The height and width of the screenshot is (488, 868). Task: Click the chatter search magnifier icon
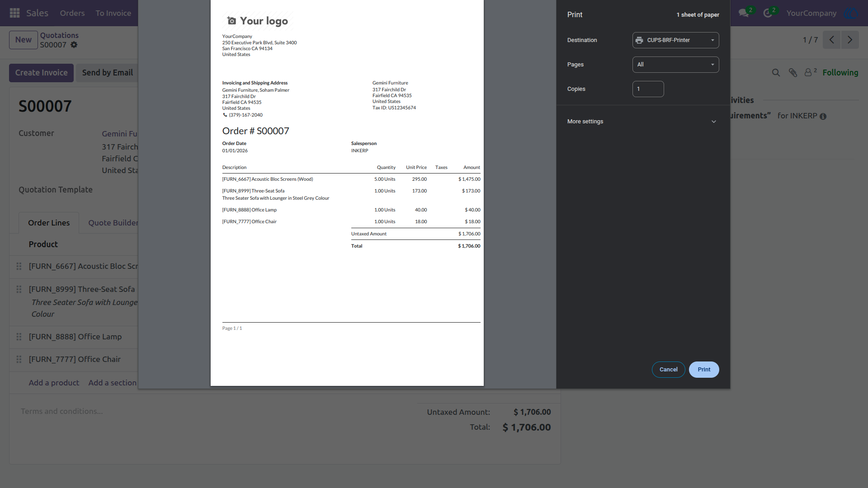[776, 73]
